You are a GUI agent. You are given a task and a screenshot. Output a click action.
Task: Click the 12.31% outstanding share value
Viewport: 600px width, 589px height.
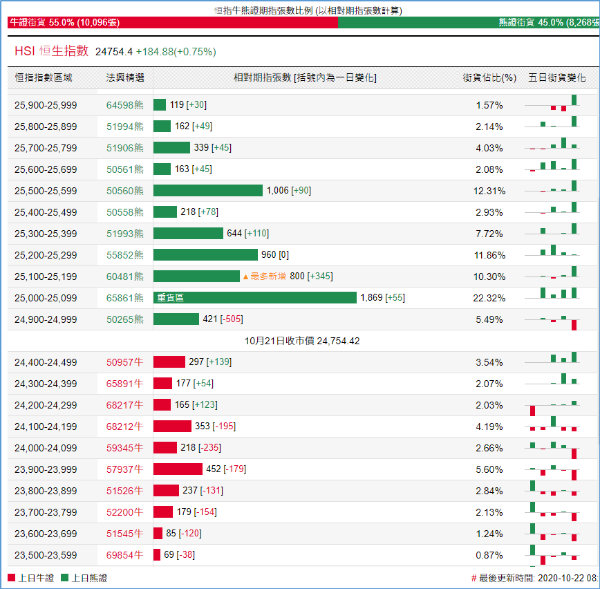tap(489, 191)
